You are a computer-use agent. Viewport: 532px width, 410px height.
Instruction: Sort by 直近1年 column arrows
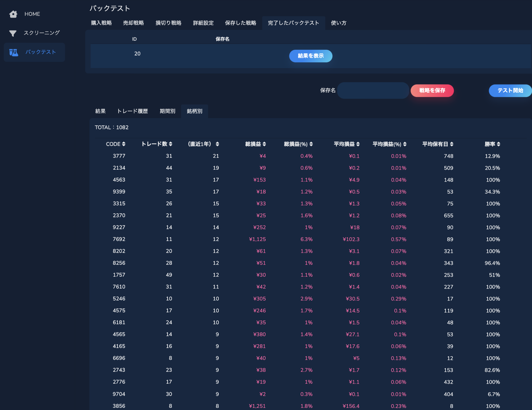point(217,144)
